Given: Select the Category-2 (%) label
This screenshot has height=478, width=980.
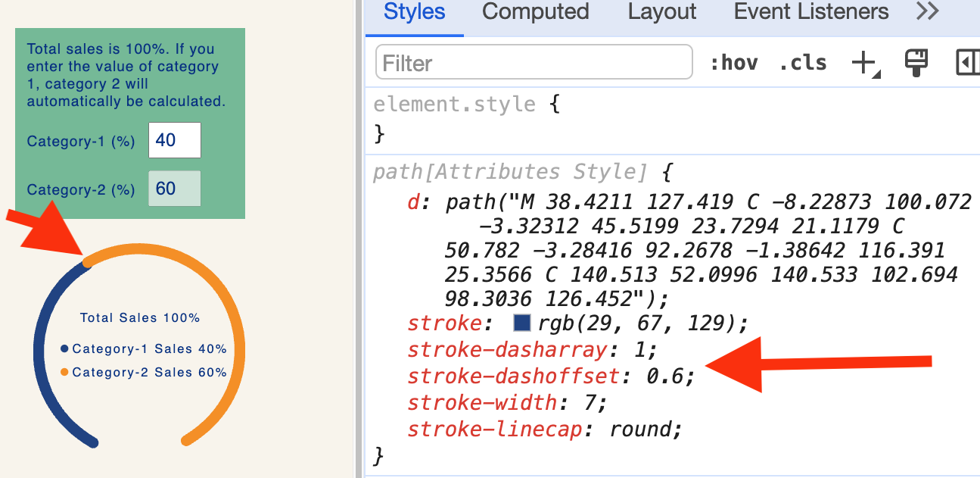Looking at the screenshot, I should 81,190.
